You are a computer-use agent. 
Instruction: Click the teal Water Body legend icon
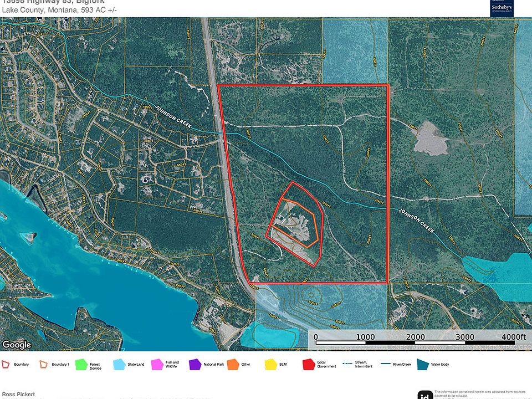click(422, 364)
